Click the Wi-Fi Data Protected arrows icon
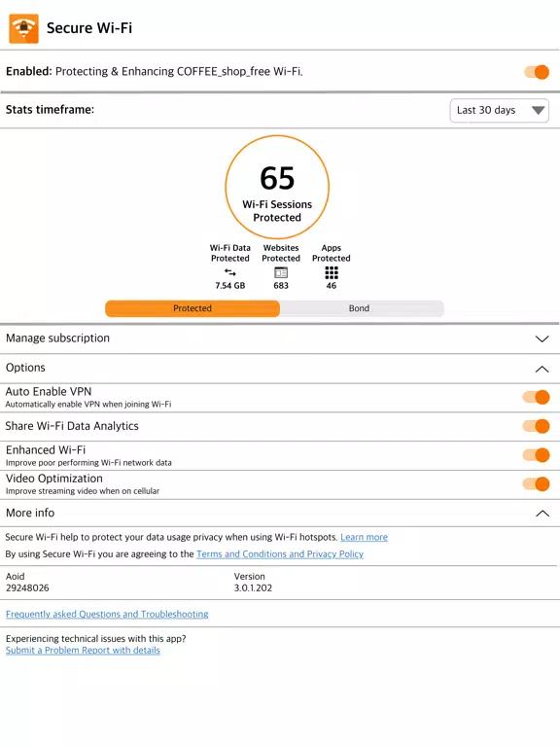560x747 pixels. coord(230,272)
